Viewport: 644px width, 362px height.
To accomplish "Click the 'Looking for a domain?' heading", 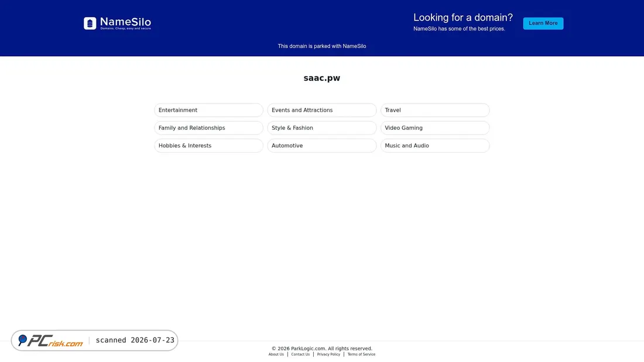I will 463,18.
